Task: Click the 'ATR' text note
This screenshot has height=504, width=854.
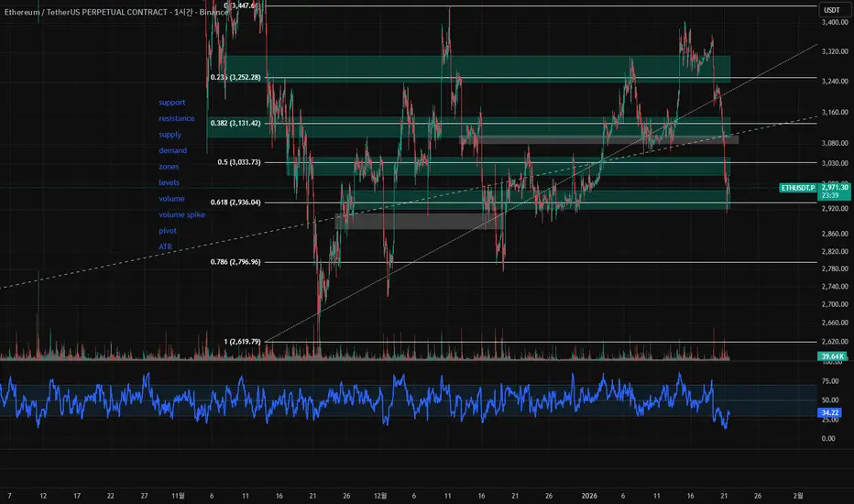Action: click(x=165, y=247)
